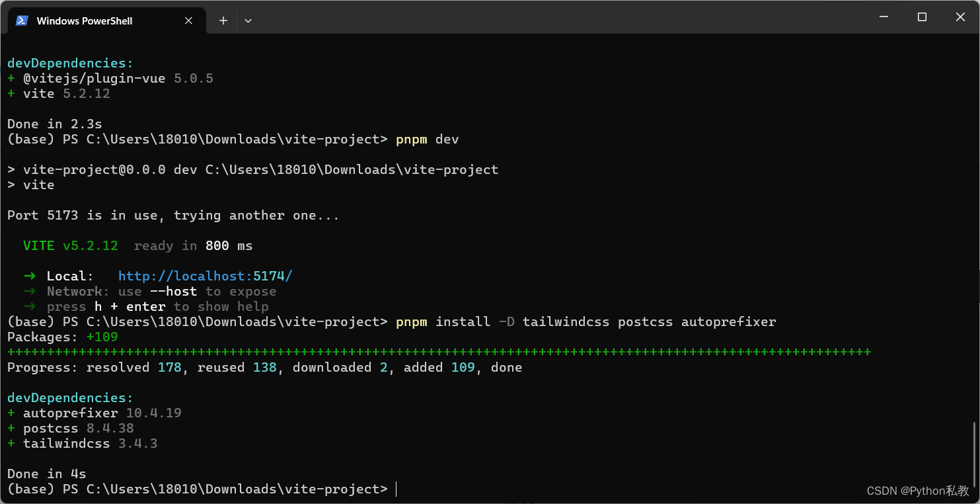
Task: Maximize the terminal window
Action: coord(922,17)
